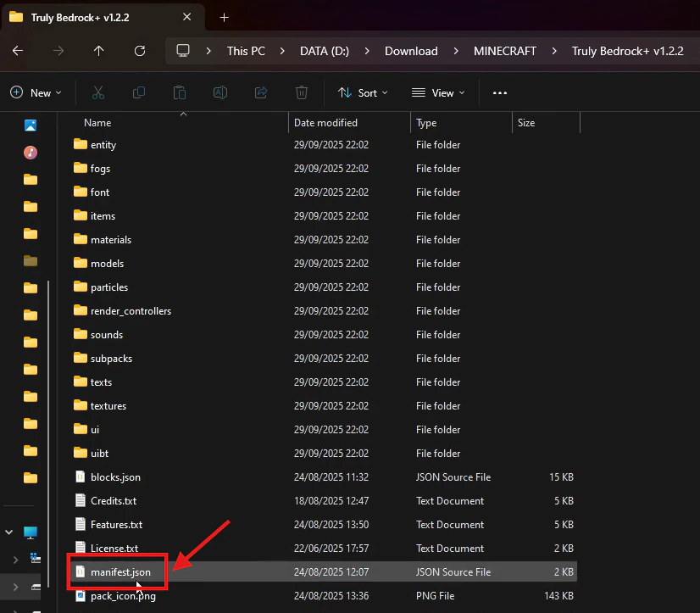Sort by Name column header
Image resolution: width=700 pixels, height=613 pixels.
point(97,123)
